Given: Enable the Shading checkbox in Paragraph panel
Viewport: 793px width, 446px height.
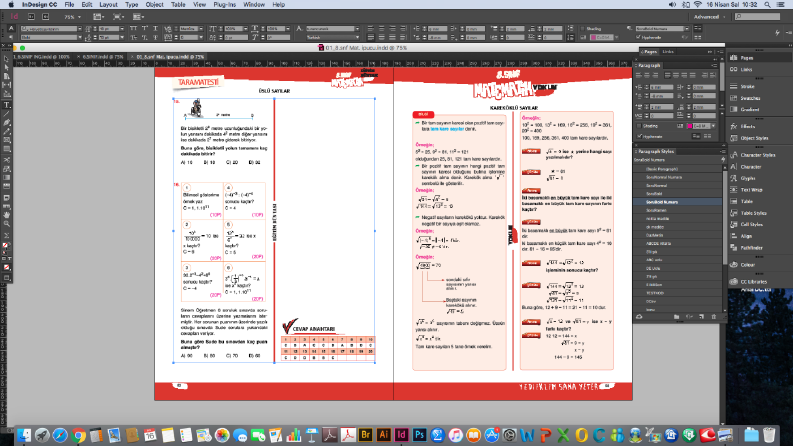Looking at the screenshot, I should point(640,126).
